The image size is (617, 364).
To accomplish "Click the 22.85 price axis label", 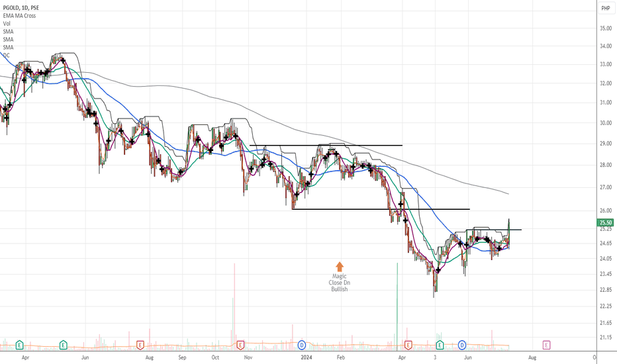I will (x=606, y=290).
